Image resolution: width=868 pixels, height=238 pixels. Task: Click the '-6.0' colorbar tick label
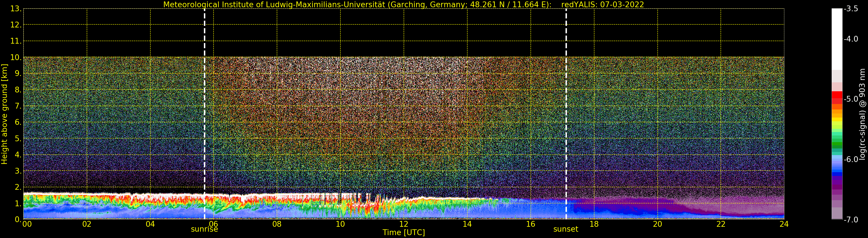(x=851, y=159)
